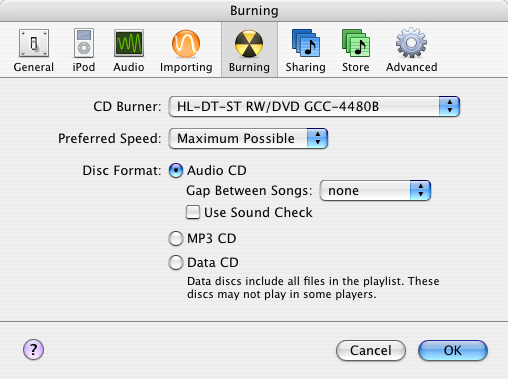
Task: Open the CD Burner drive dropdown
Action: click(x=314, y=107)
